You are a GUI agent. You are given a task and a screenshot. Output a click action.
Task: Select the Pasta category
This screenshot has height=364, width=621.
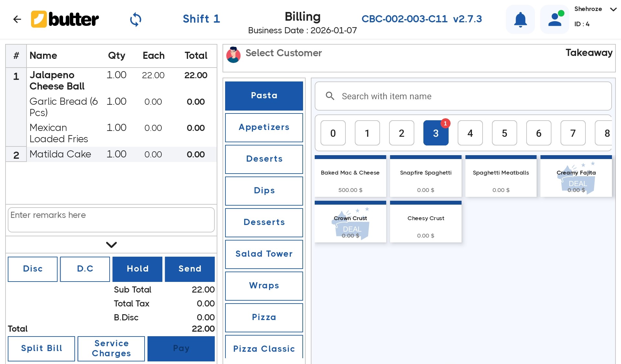click(x=264, y=96)
